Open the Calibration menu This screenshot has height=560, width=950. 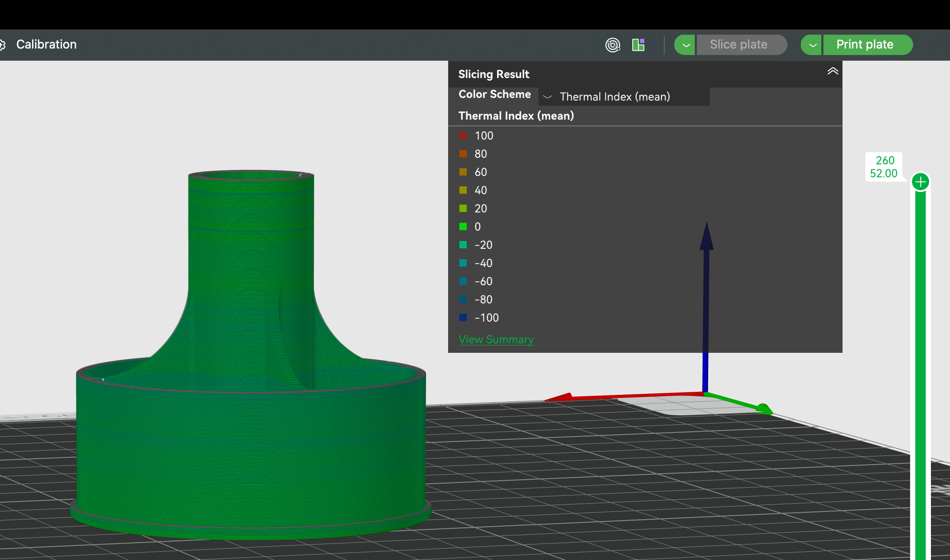click(x=46, y=44)
